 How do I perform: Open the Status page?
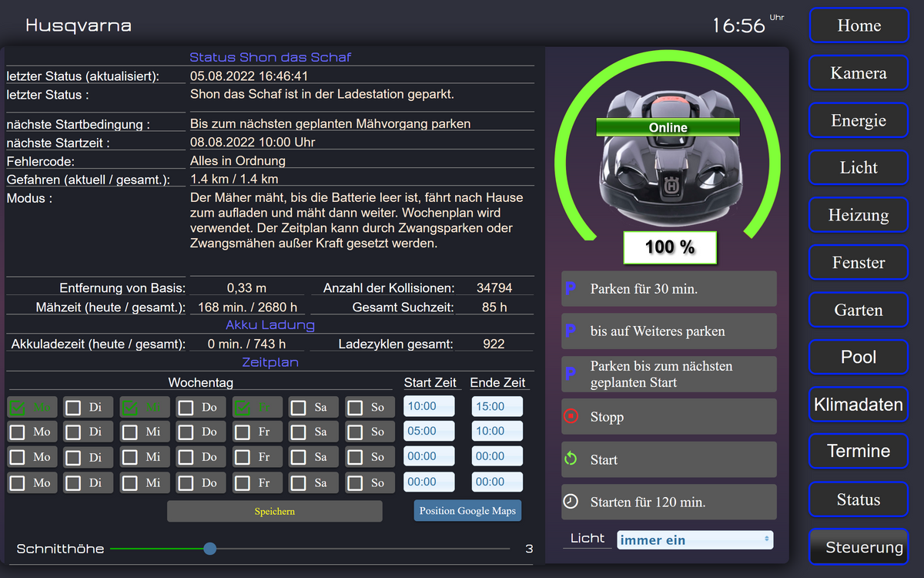click(859, 499)
